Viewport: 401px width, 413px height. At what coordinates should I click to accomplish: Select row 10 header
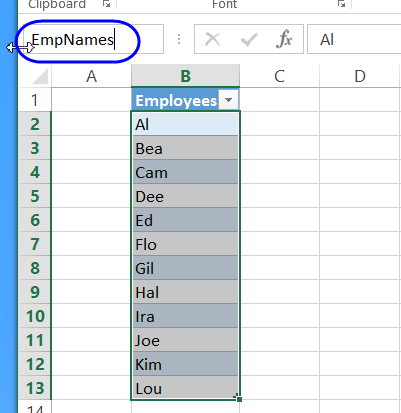coord(35,316)
